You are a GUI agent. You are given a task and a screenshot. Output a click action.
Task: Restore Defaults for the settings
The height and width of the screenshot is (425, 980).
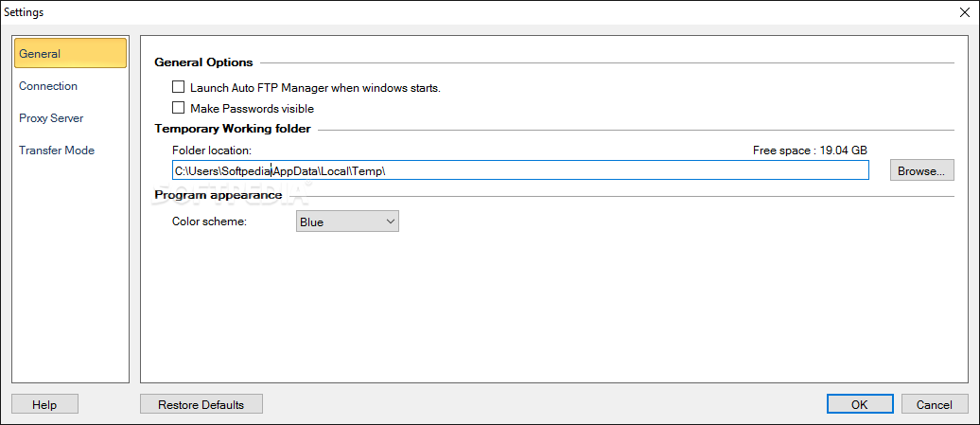201,404
